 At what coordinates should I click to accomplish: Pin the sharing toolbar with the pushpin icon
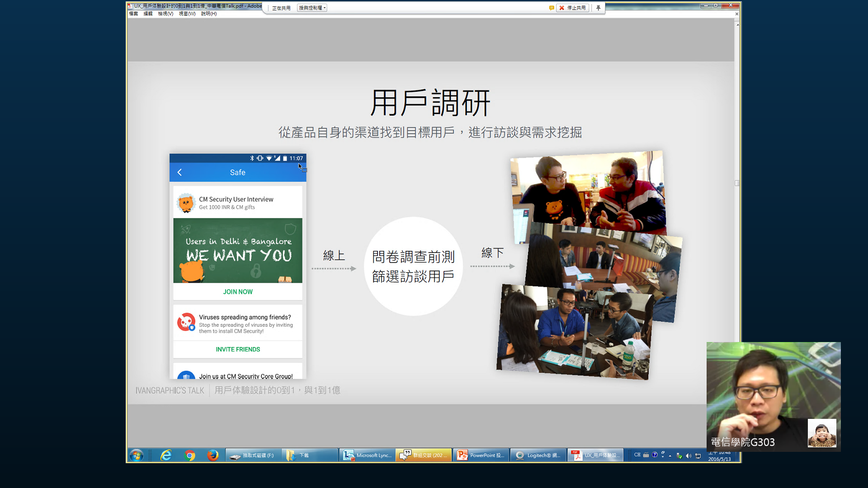pos(598,8)
